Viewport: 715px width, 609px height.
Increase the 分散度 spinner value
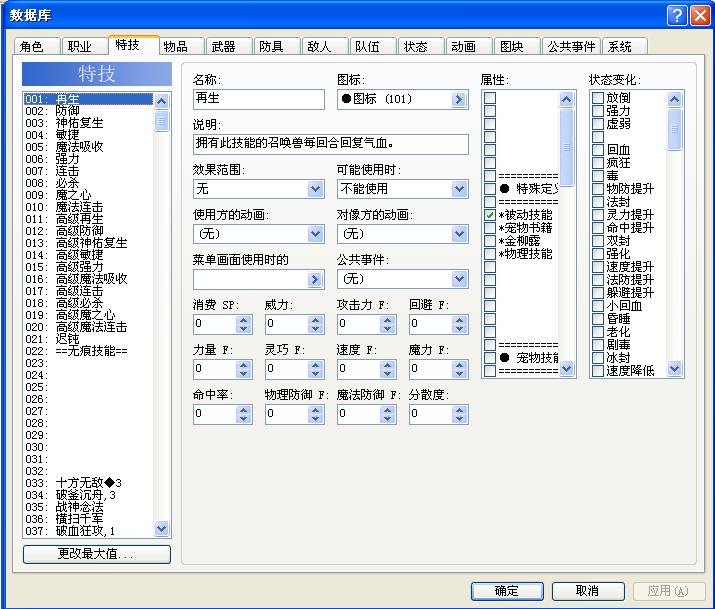[x=460, y=410]
